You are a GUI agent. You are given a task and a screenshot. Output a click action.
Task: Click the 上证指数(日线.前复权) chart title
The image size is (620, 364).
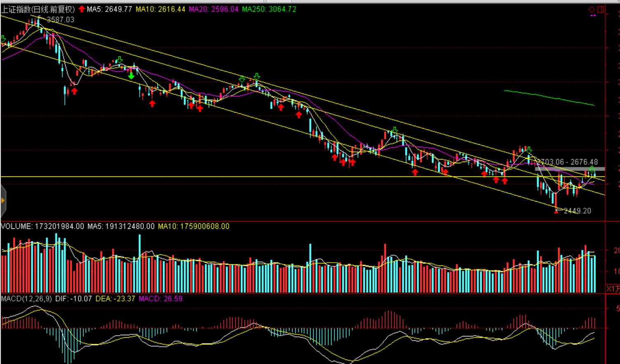38,9
